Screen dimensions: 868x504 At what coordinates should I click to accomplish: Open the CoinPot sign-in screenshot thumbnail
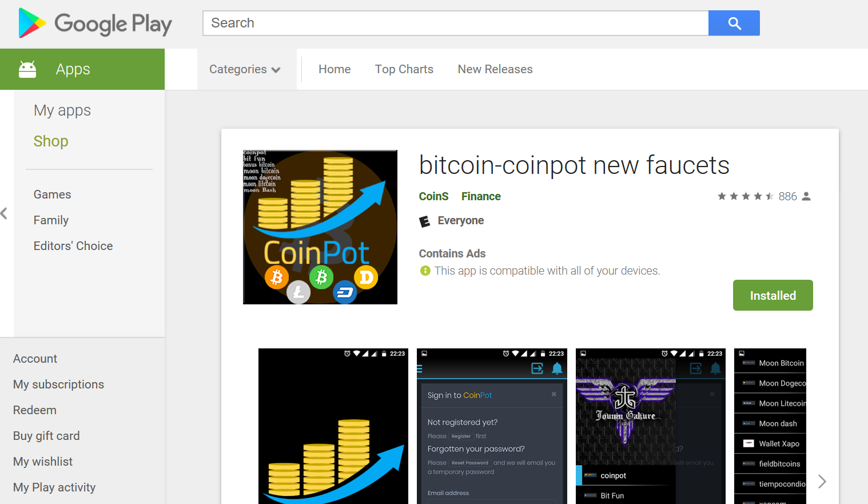tap(492, 426)
